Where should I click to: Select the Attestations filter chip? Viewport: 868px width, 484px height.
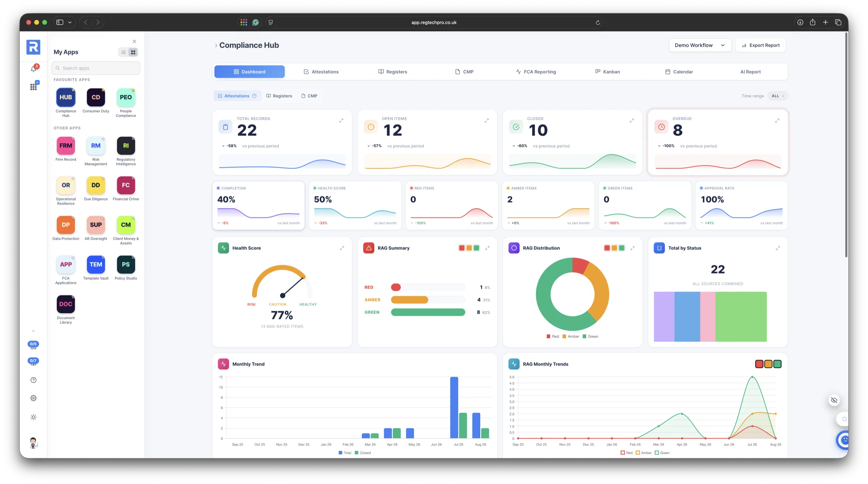[237, 96]
